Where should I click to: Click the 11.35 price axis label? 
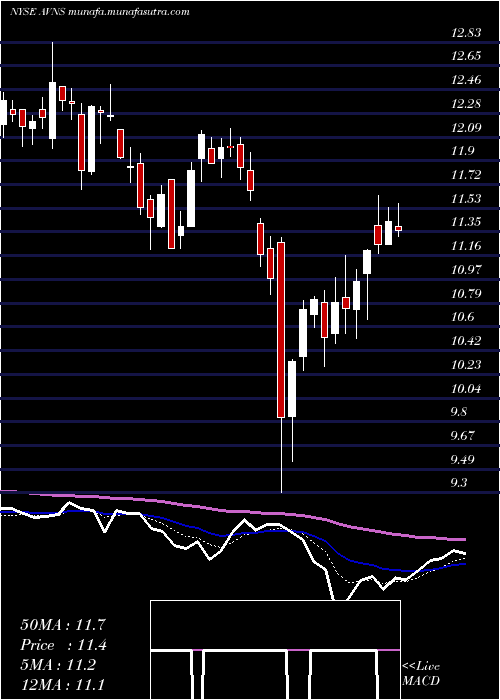[x=466, y=222]
